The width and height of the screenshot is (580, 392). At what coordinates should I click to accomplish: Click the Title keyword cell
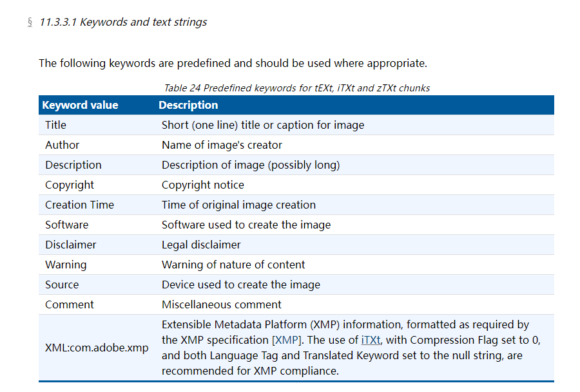(97, 125)
